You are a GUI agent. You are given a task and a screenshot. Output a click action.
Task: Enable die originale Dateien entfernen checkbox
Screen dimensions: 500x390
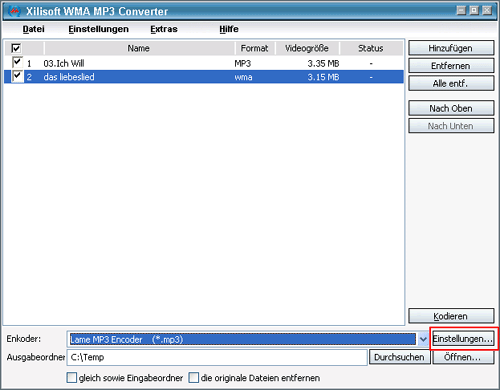[193, 378]
